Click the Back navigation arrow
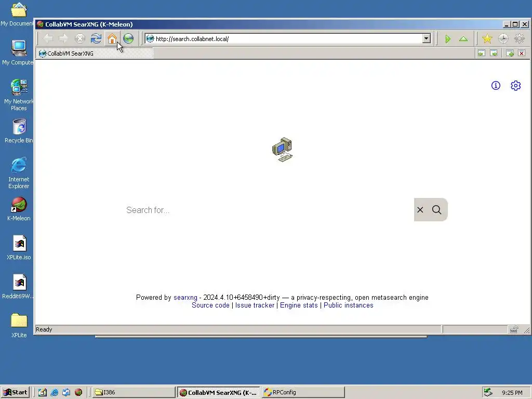532x399 pixels. (48, 38)
